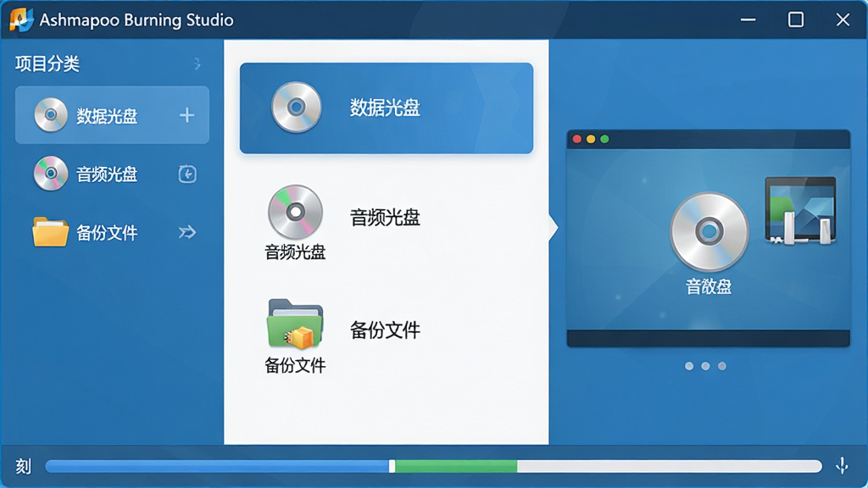Click the 音敌盘 label in preview

(x=709, y=286)
